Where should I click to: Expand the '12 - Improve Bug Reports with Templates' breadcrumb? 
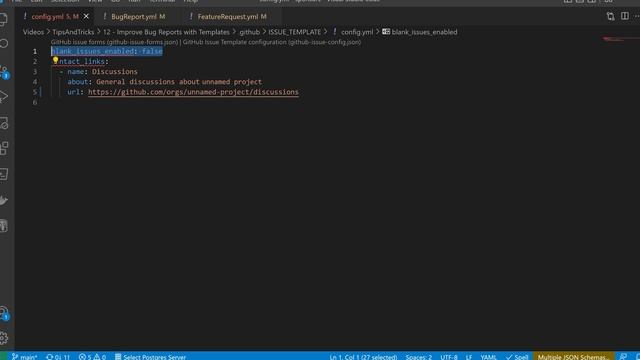coord(166,32)
